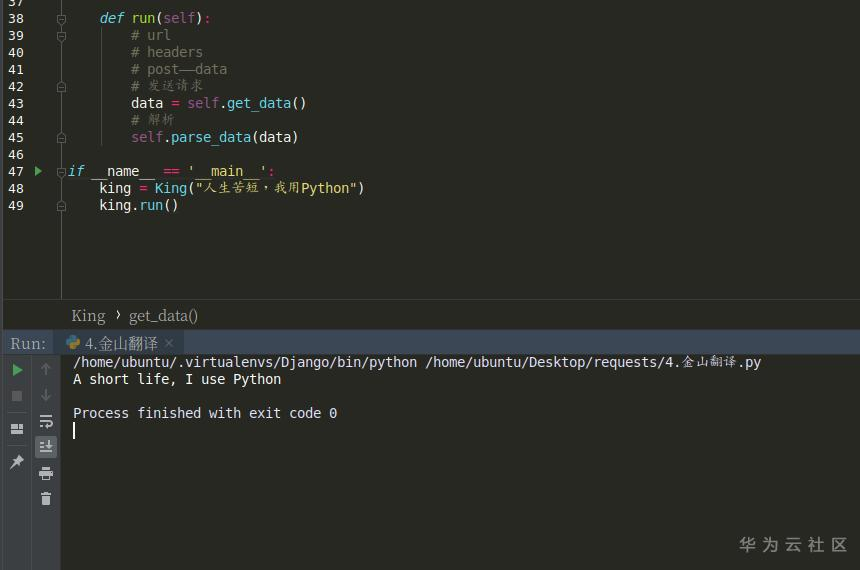The width and height of the screenshot is (860, 570).
Task: Restore the Run panel layout
Action: (17, 428)
